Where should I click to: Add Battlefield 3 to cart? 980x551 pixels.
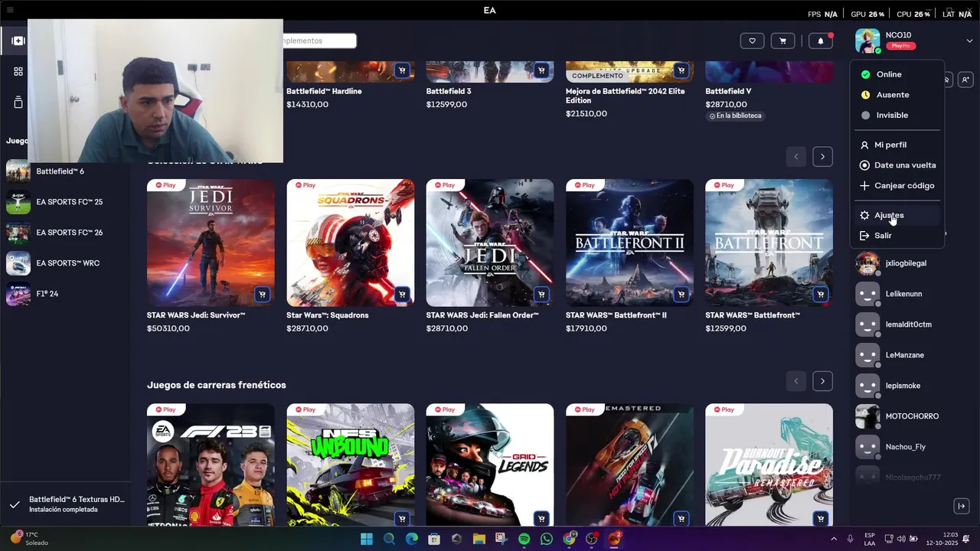pos(541,70)
